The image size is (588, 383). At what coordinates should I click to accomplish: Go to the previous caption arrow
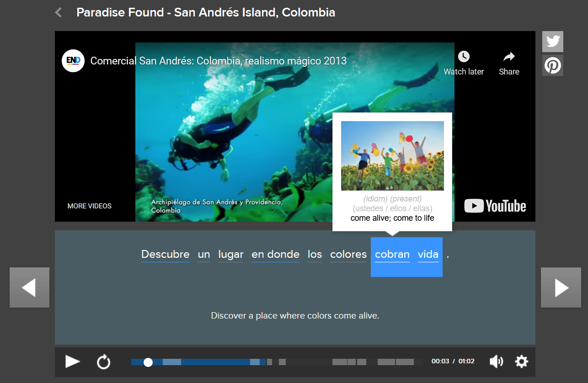click(29, 287)
